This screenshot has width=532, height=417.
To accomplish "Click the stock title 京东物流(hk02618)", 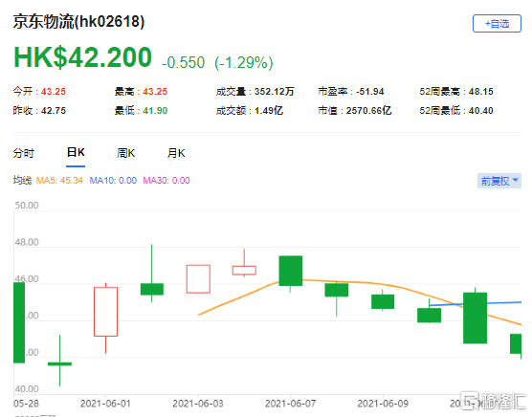I will coord(78,22).
